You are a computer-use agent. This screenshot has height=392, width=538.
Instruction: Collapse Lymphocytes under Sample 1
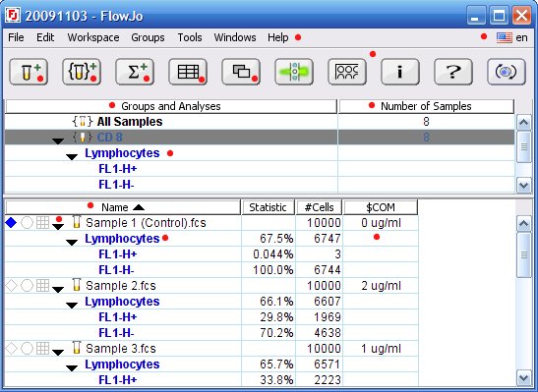pyautogui.click(x=72, y=243)
